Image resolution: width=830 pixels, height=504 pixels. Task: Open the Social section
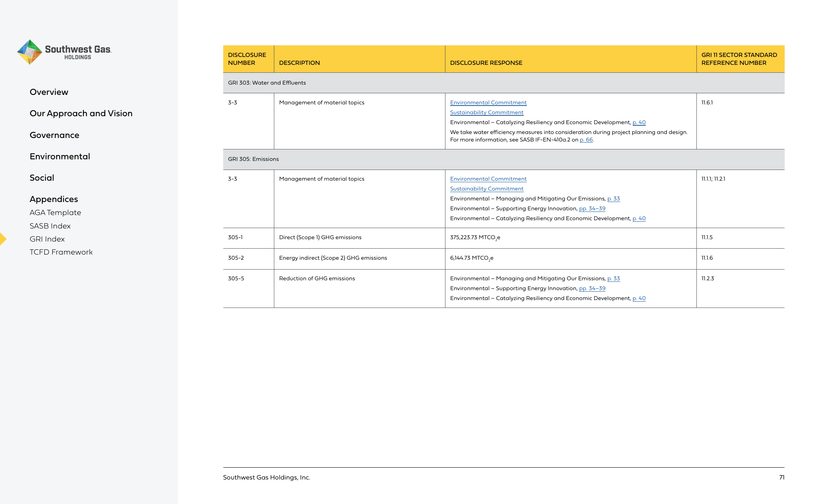tap(42, 178)
